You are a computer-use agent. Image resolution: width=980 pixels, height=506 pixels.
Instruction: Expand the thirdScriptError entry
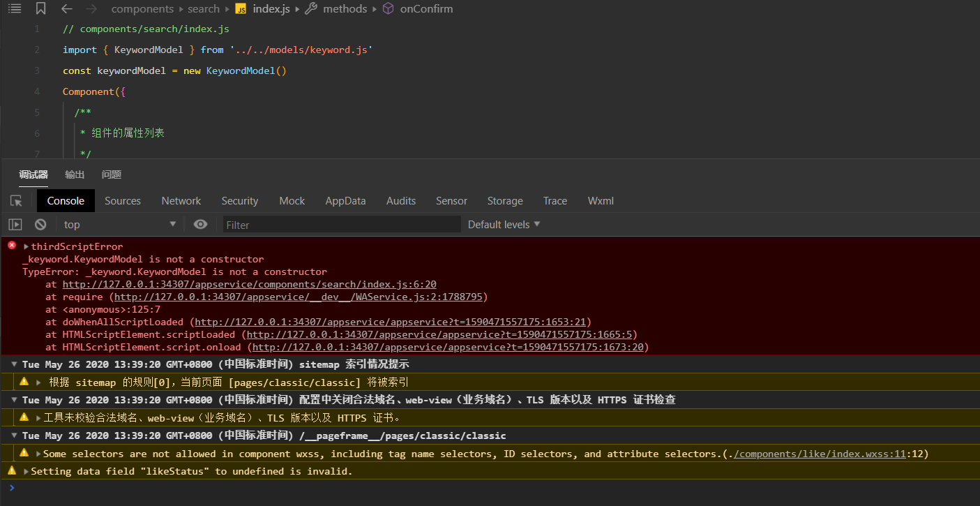pyautogui.click(x=27, y=246)
